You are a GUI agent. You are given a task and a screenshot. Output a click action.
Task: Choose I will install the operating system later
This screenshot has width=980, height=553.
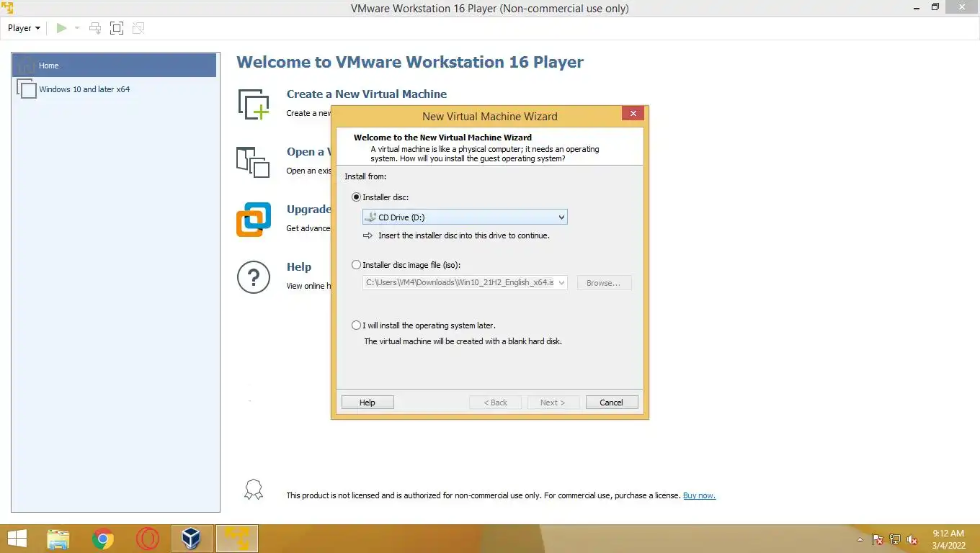(356, 325)
